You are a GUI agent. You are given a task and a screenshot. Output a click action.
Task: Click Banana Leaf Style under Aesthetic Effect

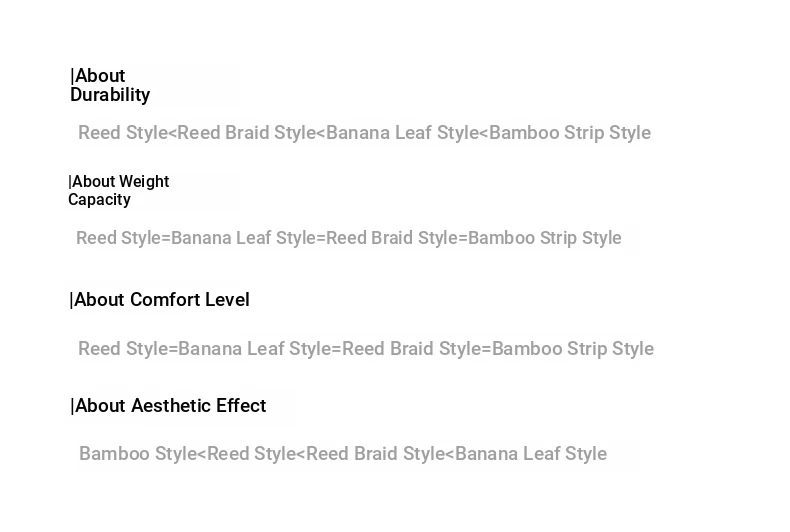point(531,454)
